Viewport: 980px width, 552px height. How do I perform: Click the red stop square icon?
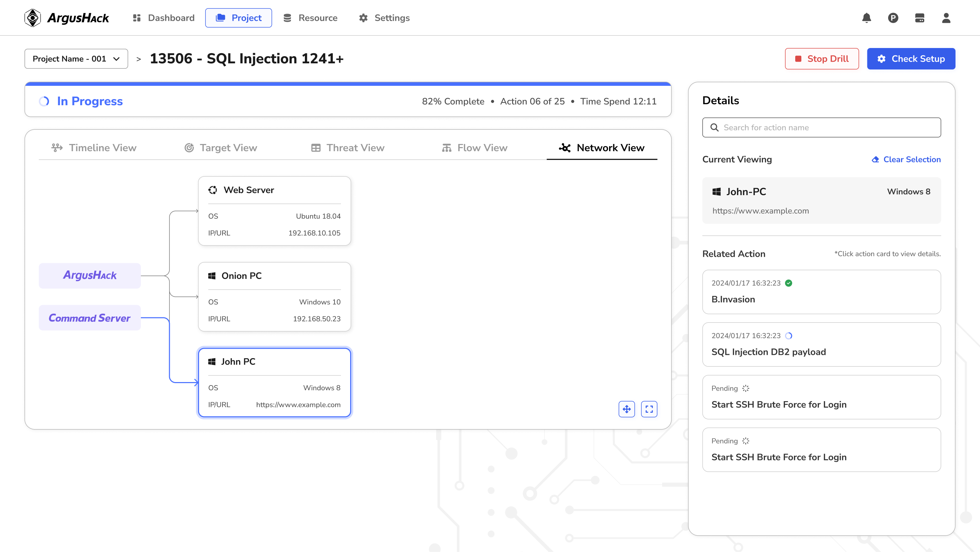798,59
